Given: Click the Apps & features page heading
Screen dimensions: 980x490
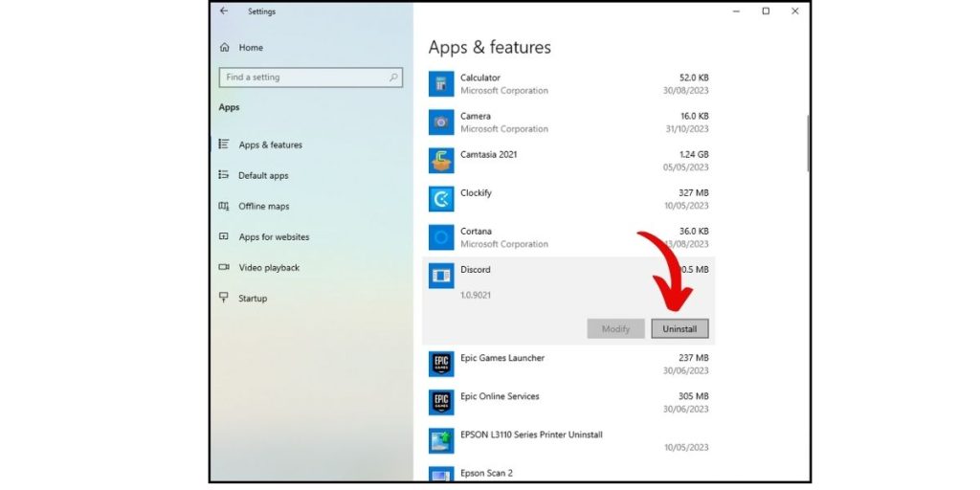Looking at the screenshot, I should click(489, 48).
